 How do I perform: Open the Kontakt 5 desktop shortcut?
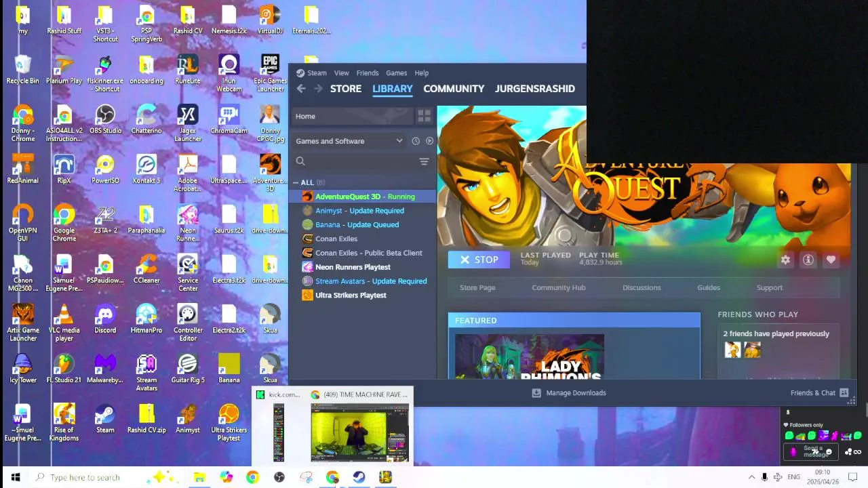(x=146, y=169)
